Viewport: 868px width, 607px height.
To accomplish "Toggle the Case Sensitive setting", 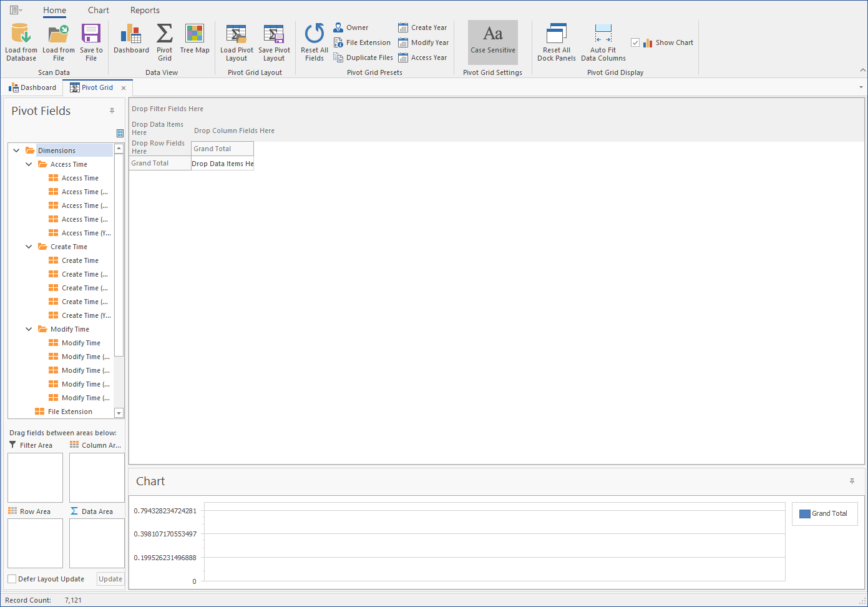I will (493, 42).
